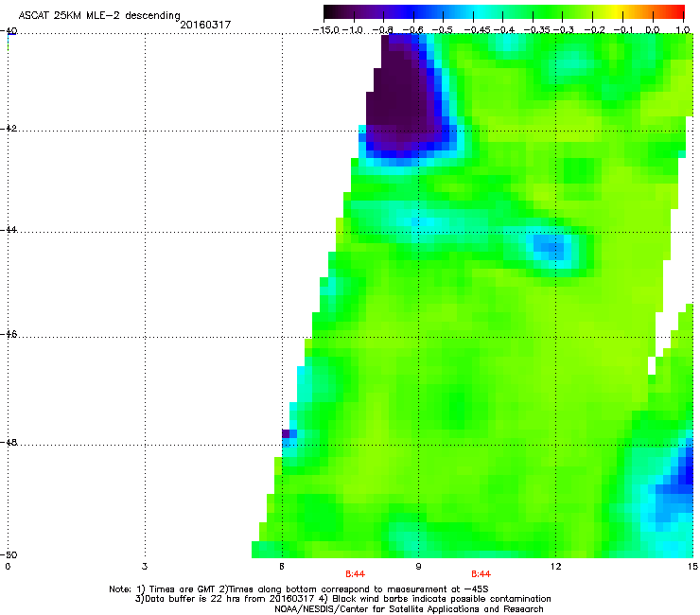The height and width of the screenshot is (615, 700).
Task: Click the -42 latitude axis label
Action: 9,129
